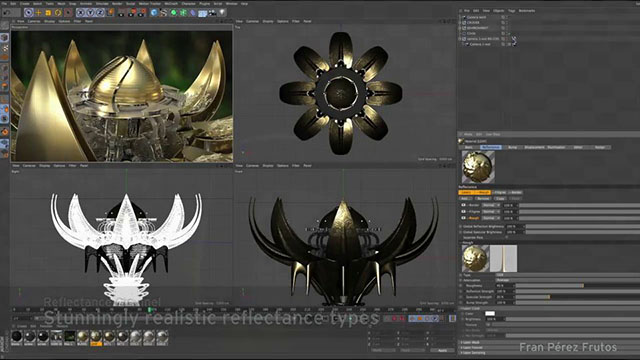Toggle visibility eye of Border layer
The width and height of the screenshot is (640, 360).
[x=463, y=205]
